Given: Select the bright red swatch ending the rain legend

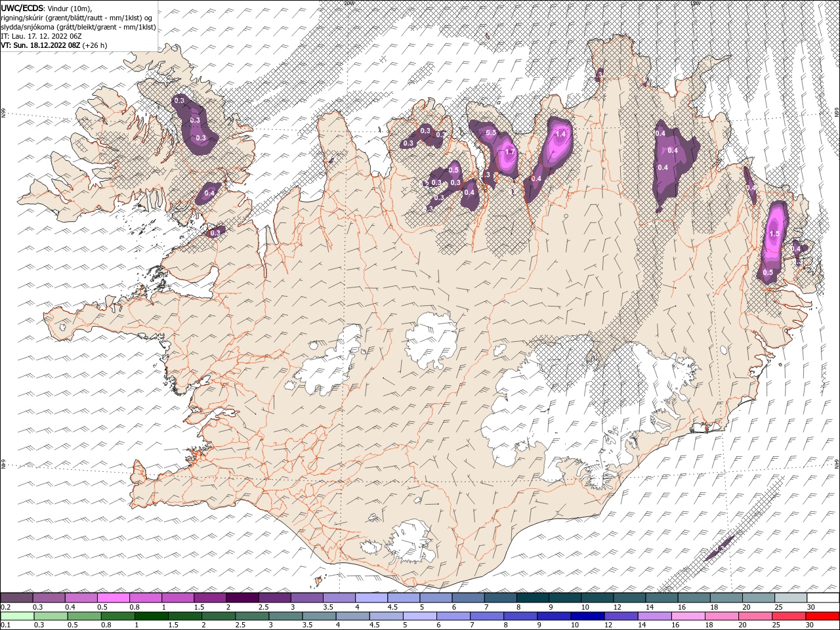Looking at the screenshot, I should pyautogui.click(x=822, y=616).
